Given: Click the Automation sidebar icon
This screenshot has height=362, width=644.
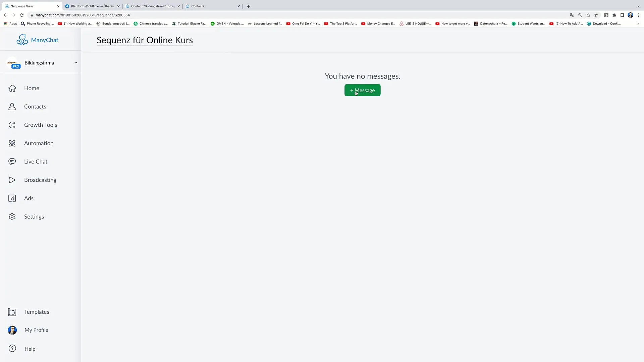Looking at the screenshot, I should coord(12,143).
